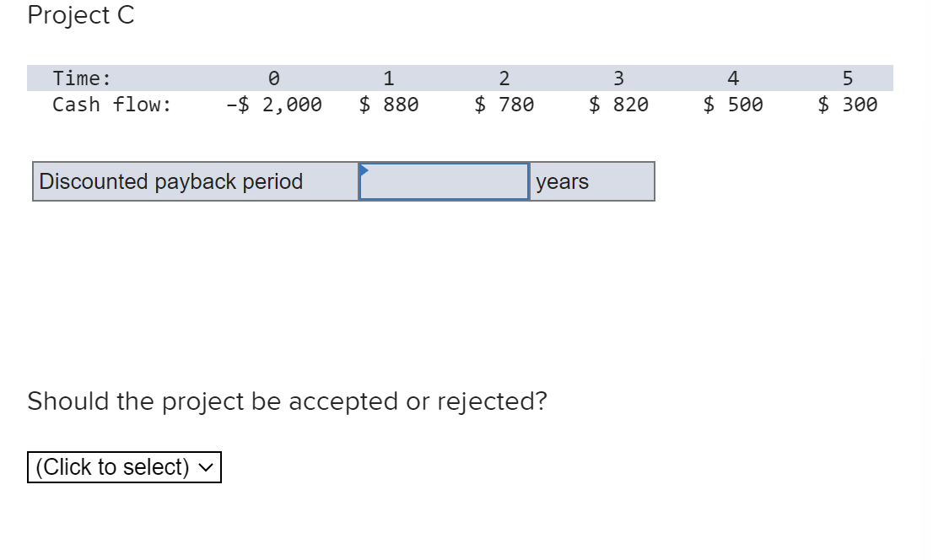Click the question text about accepting the project

(287, 401)
